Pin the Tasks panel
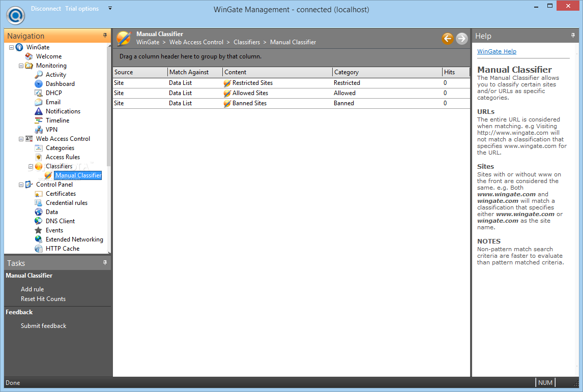The height and width of the screenshot is (392, 583). click(x=105, y=263)
